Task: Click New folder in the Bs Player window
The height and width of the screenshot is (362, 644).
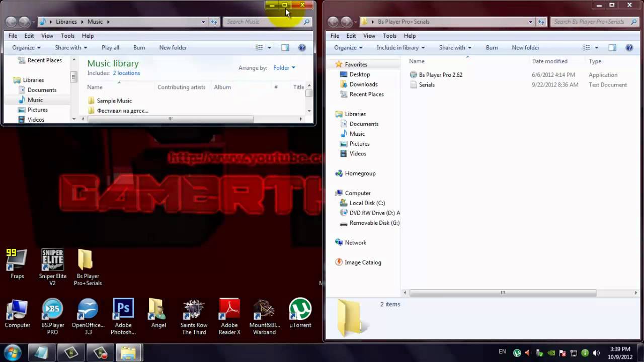Action: click(525, 48)
